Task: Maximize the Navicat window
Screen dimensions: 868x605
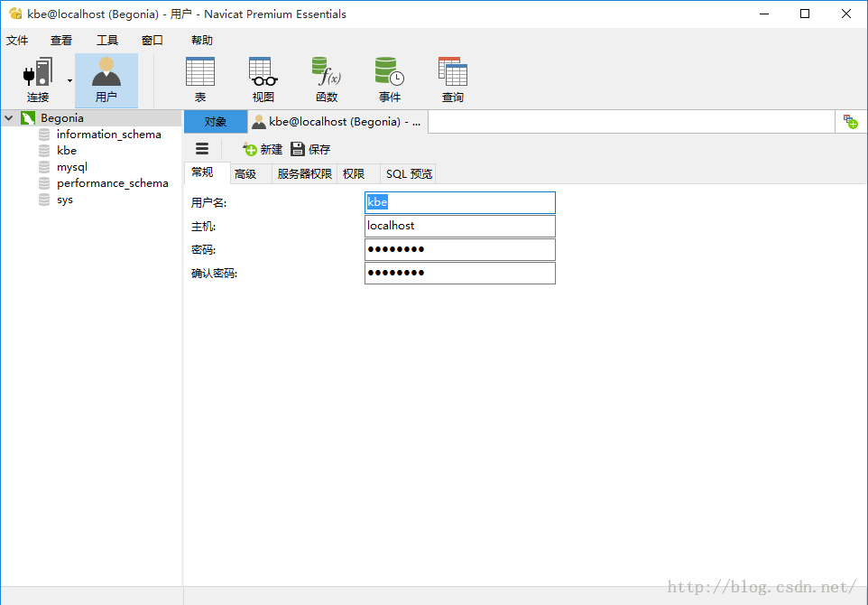Action: (x=805, y=14)
